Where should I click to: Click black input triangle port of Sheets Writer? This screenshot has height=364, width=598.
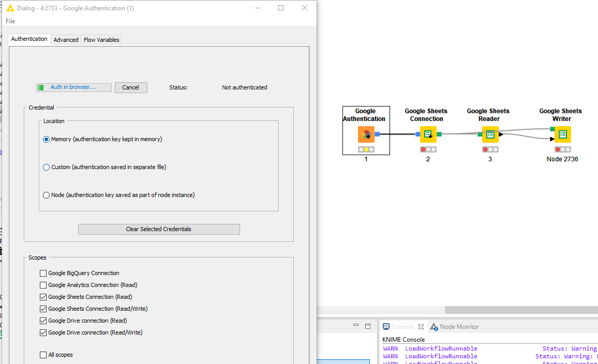(552, 139)
